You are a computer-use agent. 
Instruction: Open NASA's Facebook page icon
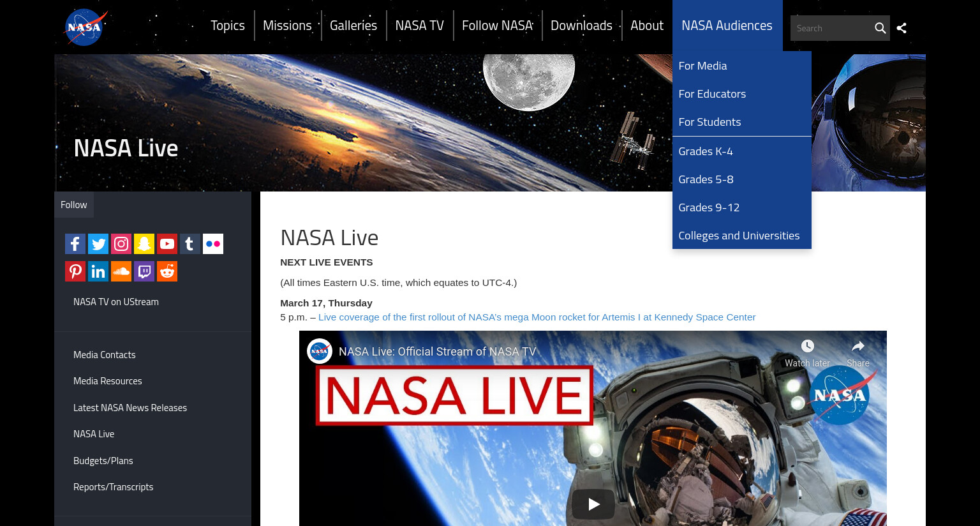(75, 244)
